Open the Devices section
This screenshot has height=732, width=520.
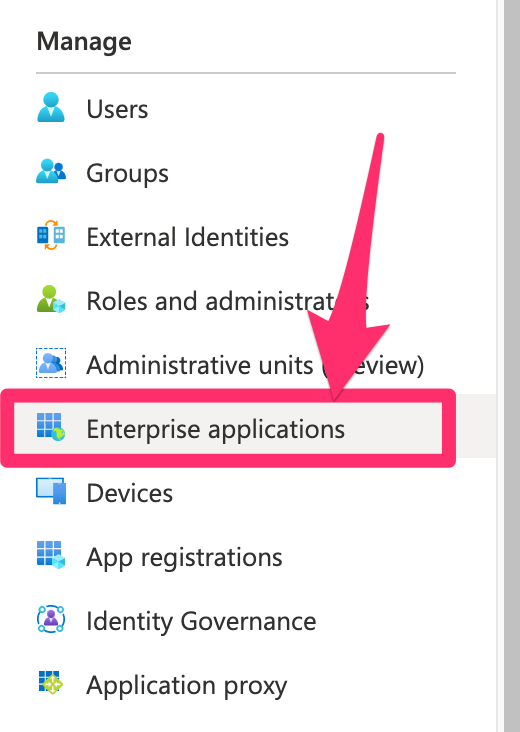click(130, 493)
